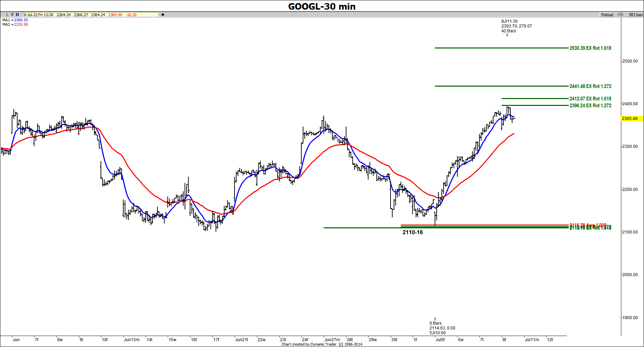Click the 2393.70, 279.07 range annotation
The height and width of the screenshot is (347, 644).
pyautogui.click(x=517, y=26)
